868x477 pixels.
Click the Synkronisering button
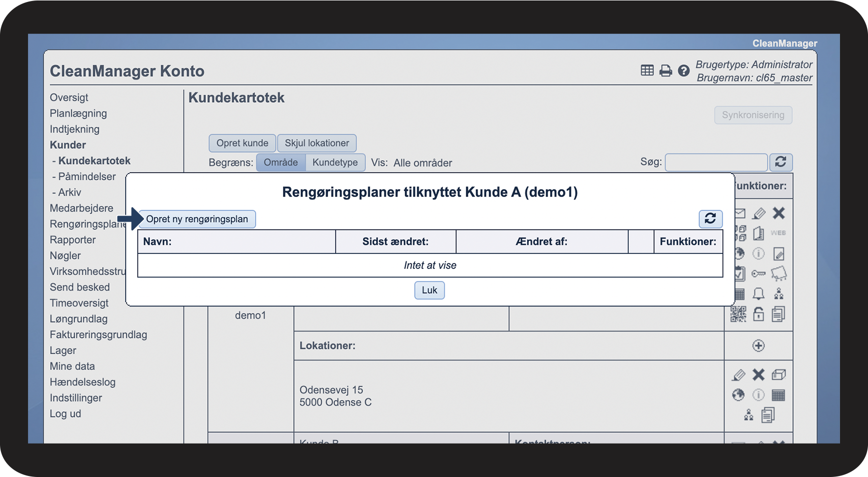tap(753, 115)
